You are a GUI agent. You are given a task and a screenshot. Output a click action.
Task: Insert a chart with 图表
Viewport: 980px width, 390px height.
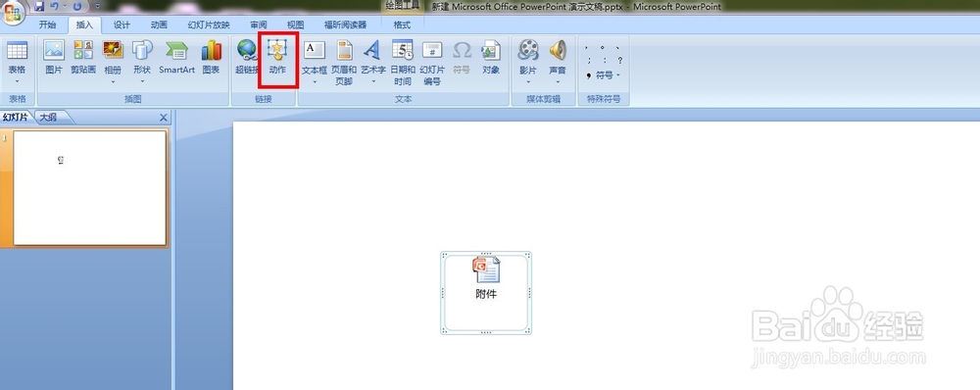click(212, 58)
